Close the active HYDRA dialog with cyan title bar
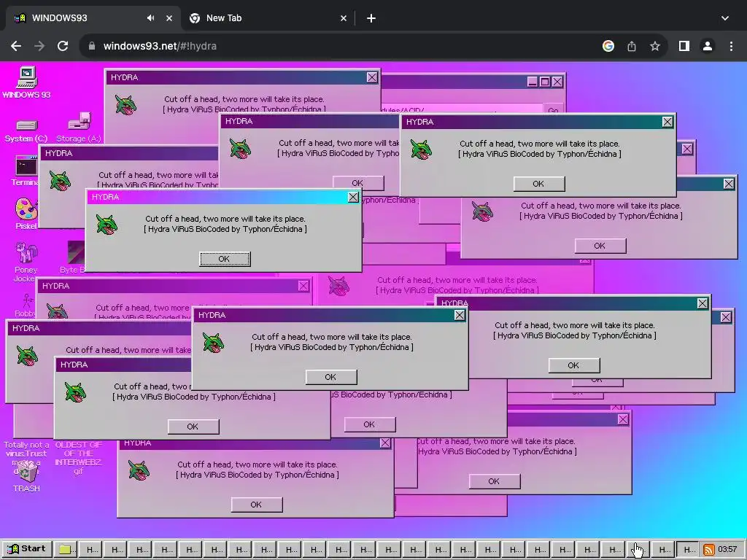Image resolution: width=747 pixels, height=560 pixels. (x=353, y=197)
